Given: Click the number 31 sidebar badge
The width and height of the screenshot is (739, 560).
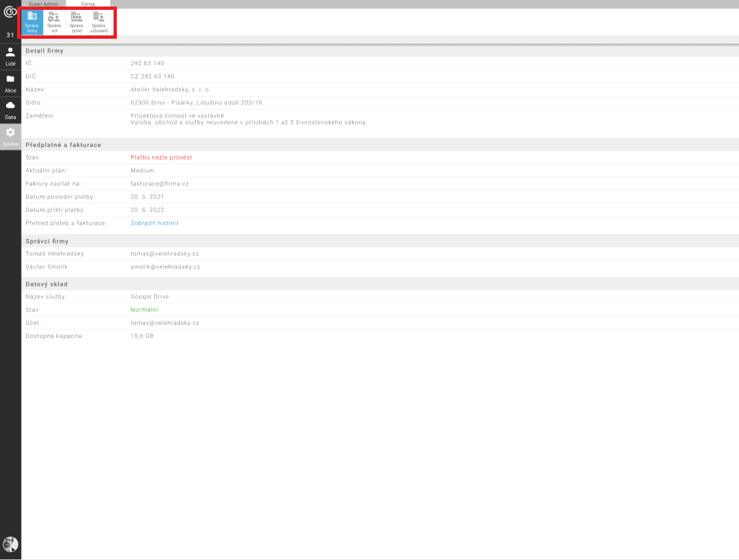Looking at the screenshot, I should 11,35.
